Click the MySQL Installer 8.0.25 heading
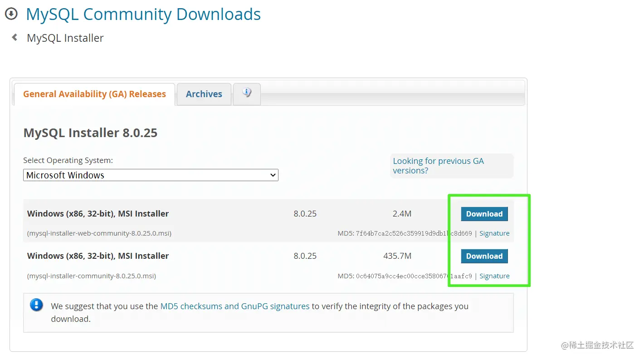The image size is (644, 360). pyautogui.click(x=90, y=133)
